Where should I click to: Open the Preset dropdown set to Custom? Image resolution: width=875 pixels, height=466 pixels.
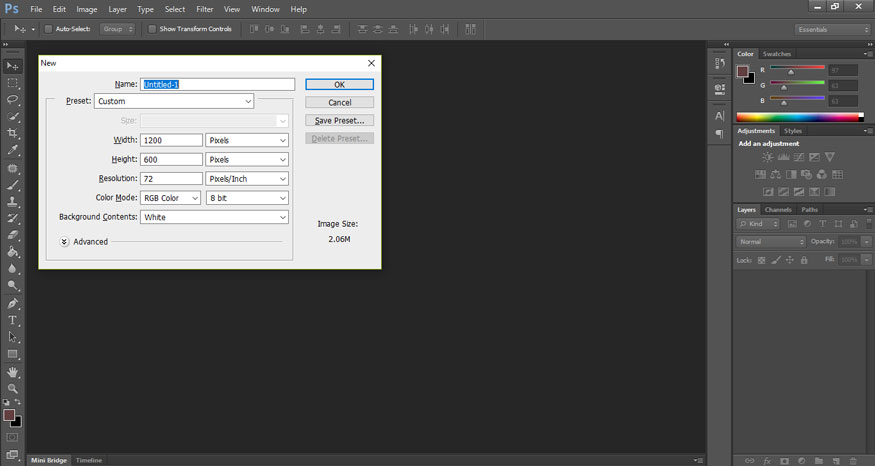(174, 101)
